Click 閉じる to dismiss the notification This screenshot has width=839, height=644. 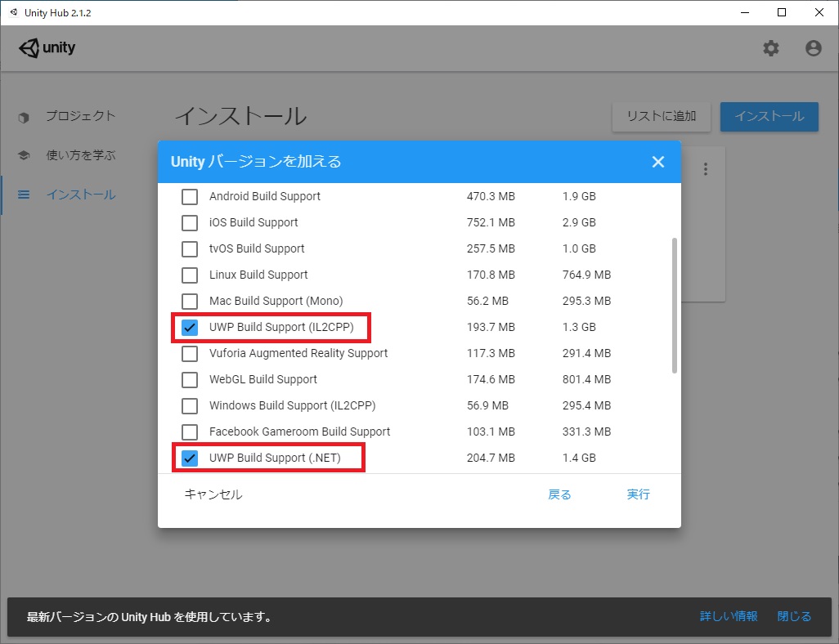794,616
